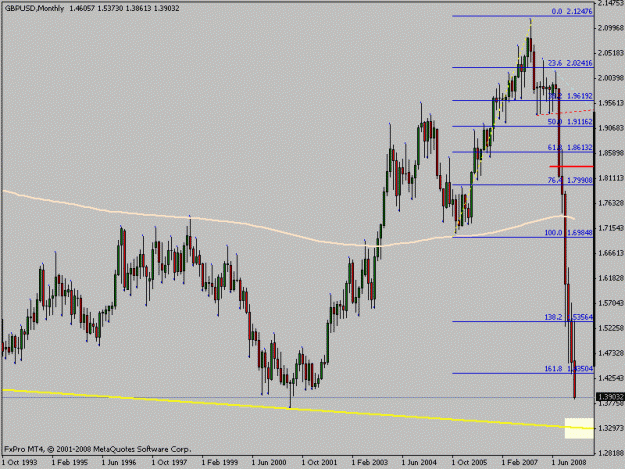Click the '23.6 2.02416' Fibonacci level label

(570, 63)
